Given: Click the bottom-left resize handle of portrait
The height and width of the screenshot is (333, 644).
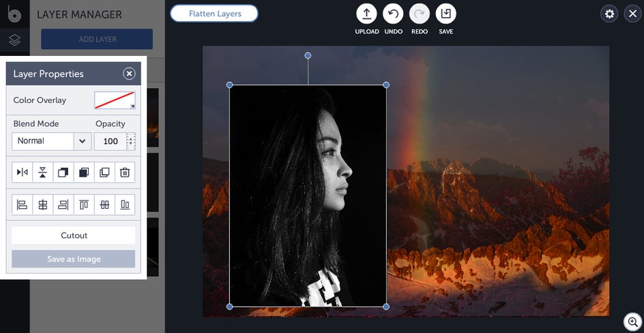Looking at the screenshot, I should point(230,306).
